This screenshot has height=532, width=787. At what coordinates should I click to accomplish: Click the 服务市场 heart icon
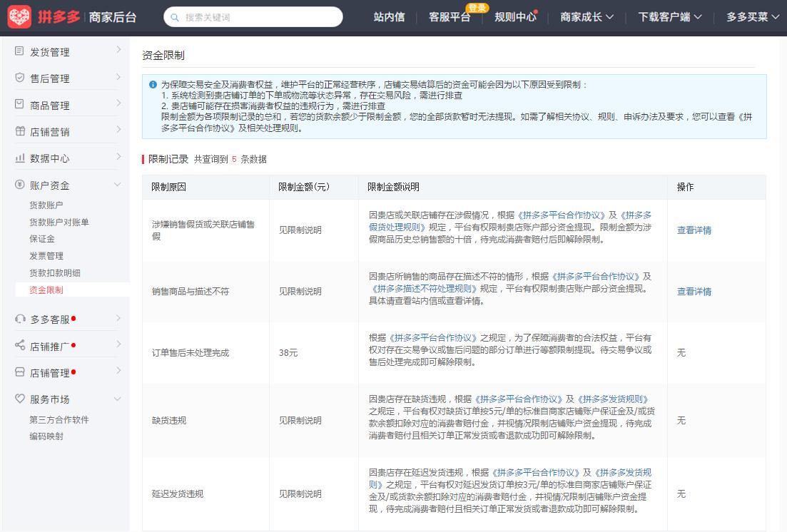tap(19, 399)
